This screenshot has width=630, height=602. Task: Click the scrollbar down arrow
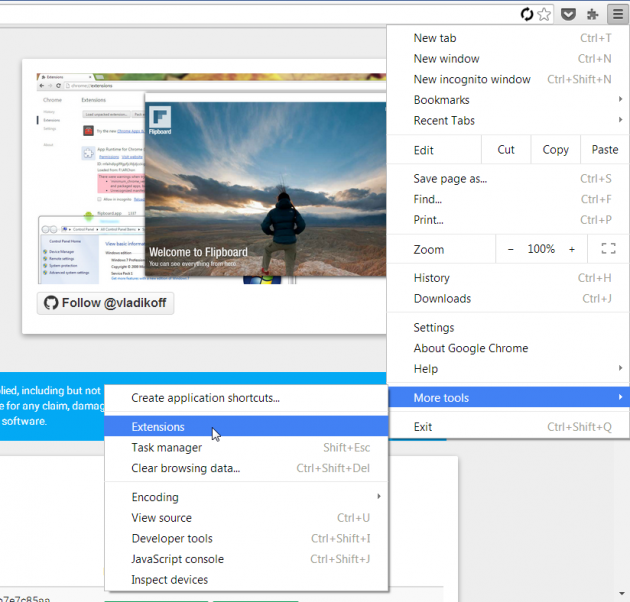coord(622,594)
